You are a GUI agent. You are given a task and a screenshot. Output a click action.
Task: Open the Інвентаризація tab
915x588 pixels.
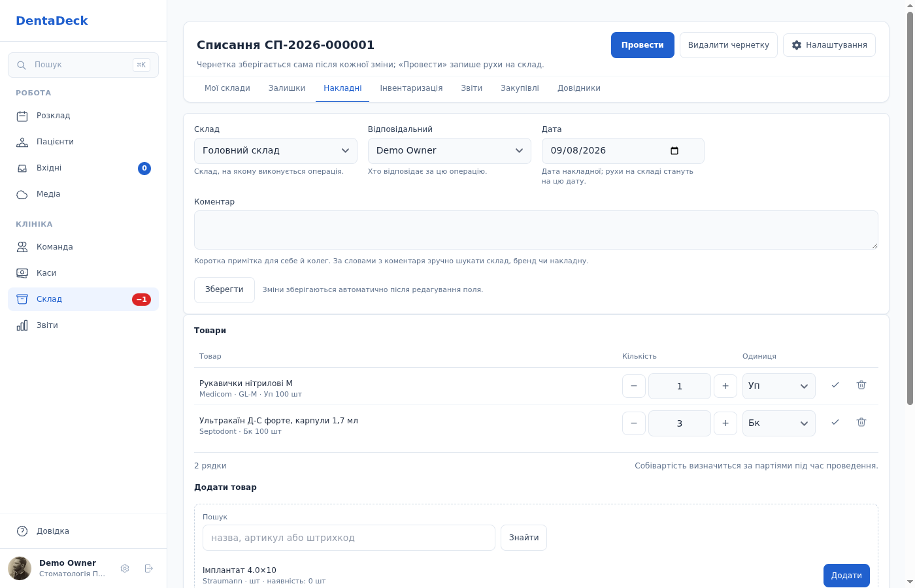point(411,88)
